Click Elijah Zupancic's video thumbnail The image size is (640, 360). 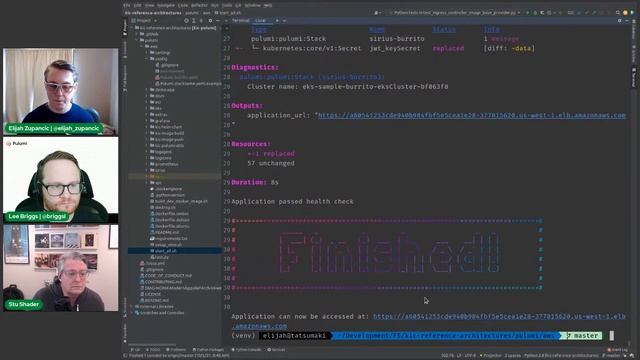click(x=61, y=92)
